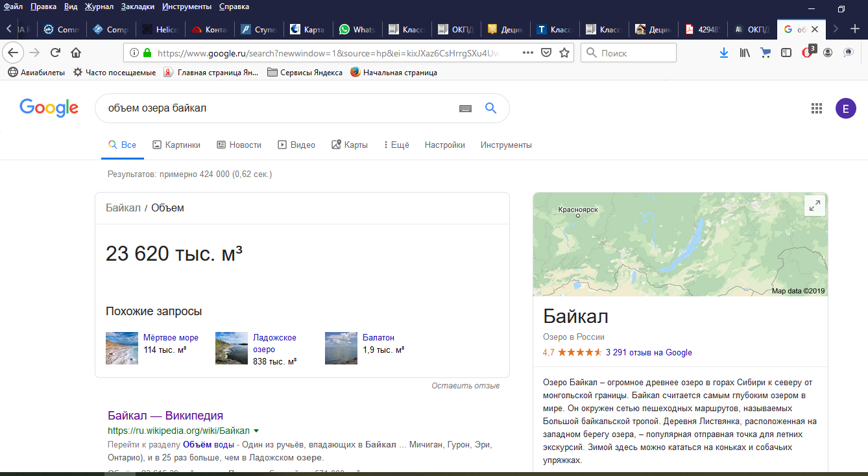Open the Library books icon
Image resolution: width=868 pixels, height=476 pixels.
click(745, 53)
